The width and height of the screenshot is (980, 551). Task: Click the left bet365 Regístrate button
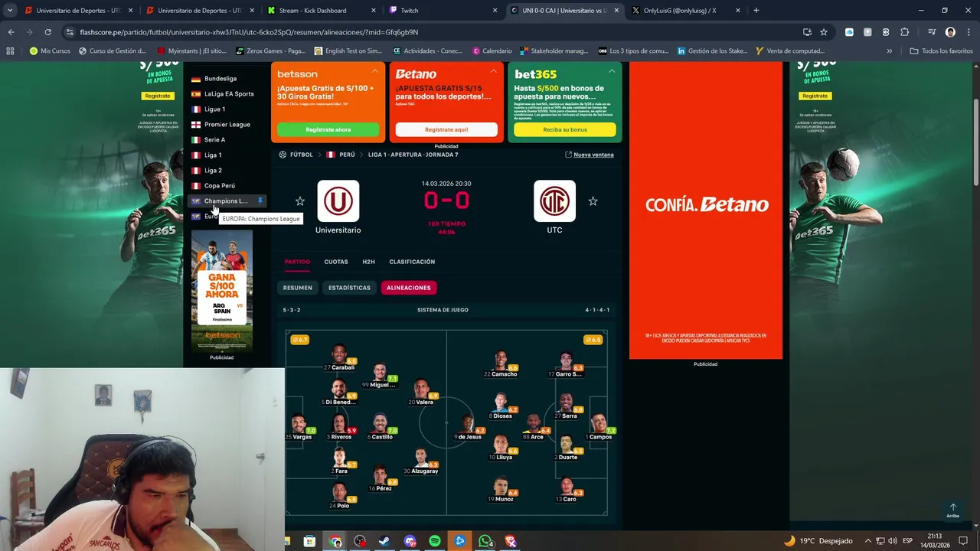(x=158, y=96)
